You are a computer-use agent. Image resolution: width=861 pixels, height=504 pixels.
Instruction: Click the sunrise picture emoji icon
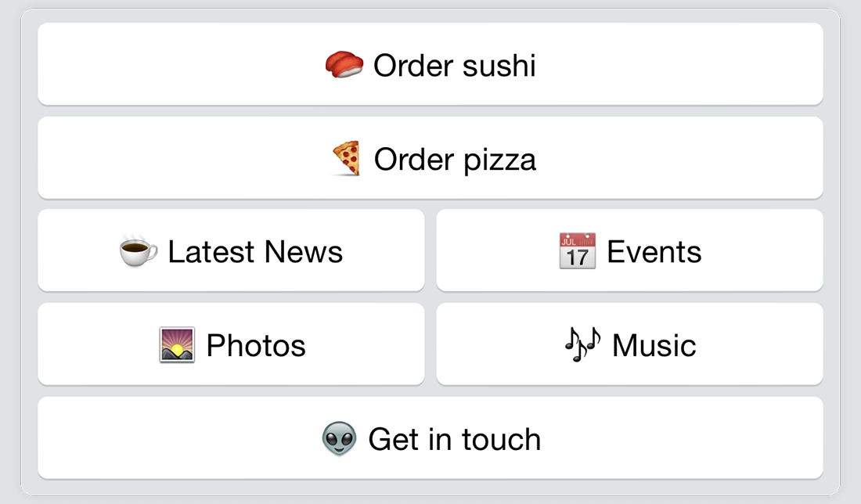coord(177,345)
